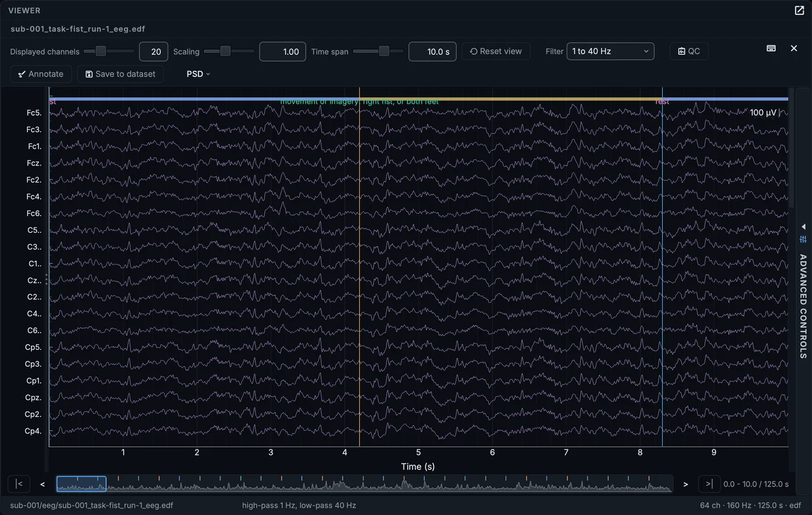This screenshot has height=515, width=812.
Task: Open the QC panel
Action: [689, 51]
